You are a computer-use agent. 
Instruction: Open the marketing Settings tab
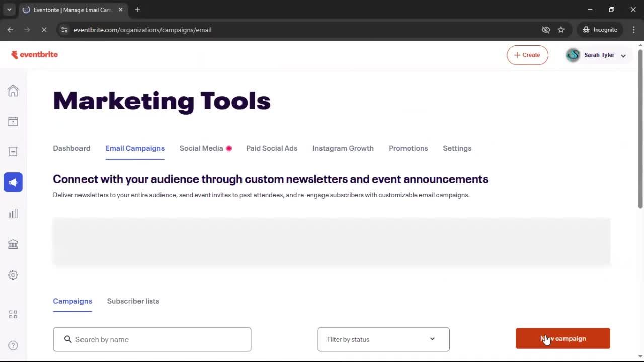[x=457, y=148]
